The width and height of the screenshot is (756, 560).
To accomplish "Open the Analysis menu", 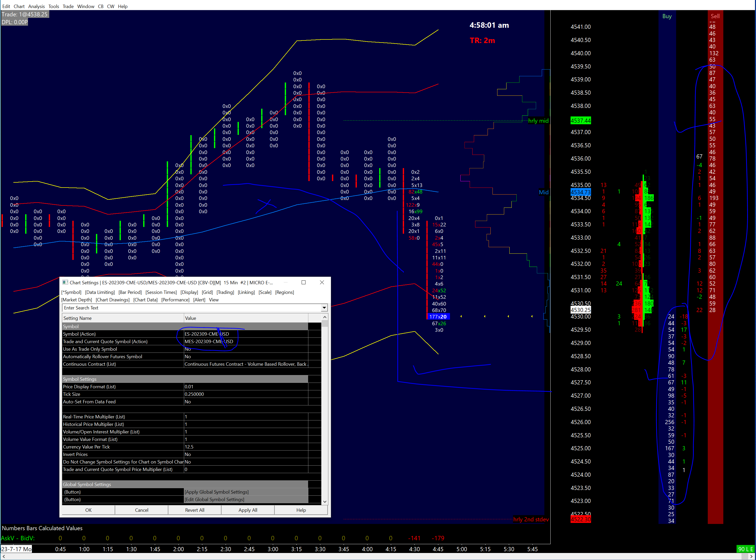I will pyautogui.click(x=36, y=6).
